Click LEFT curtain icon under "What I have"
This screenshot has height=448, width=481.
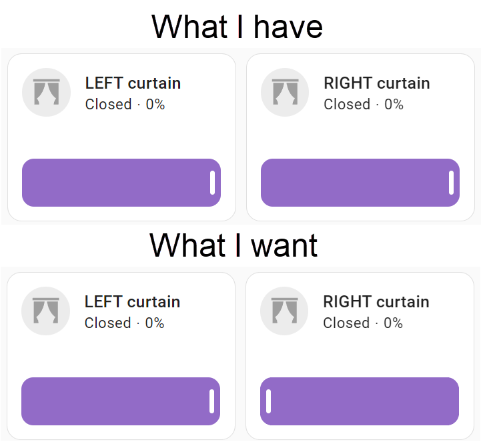pos(46,92)
